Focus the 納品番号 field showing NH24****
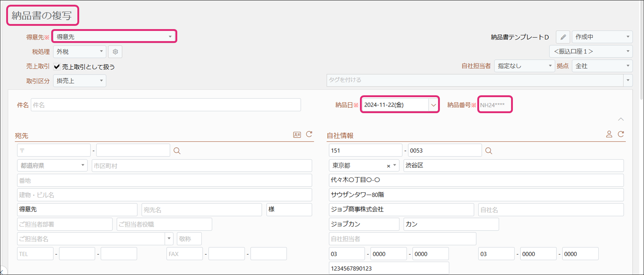The height and width of the screenshot is (275, 644). click(x=495, y=105)
